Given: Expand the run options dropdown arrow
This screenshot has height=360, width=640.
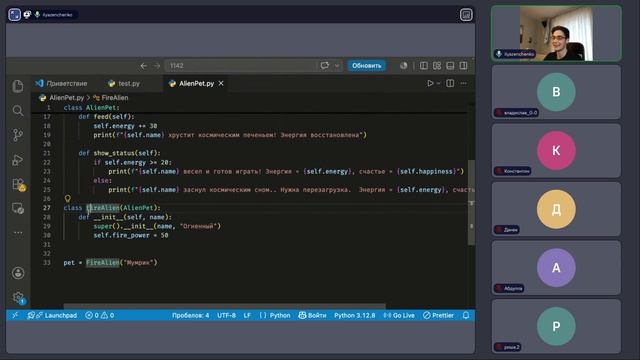Looking at the screenshot, I should tap(439, 83).
